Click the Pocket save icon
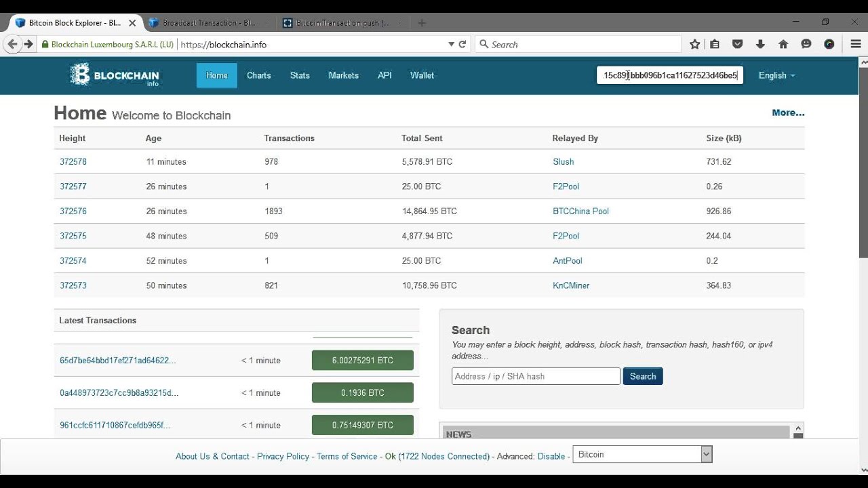 pyautogui.click(x=738, y=44)
